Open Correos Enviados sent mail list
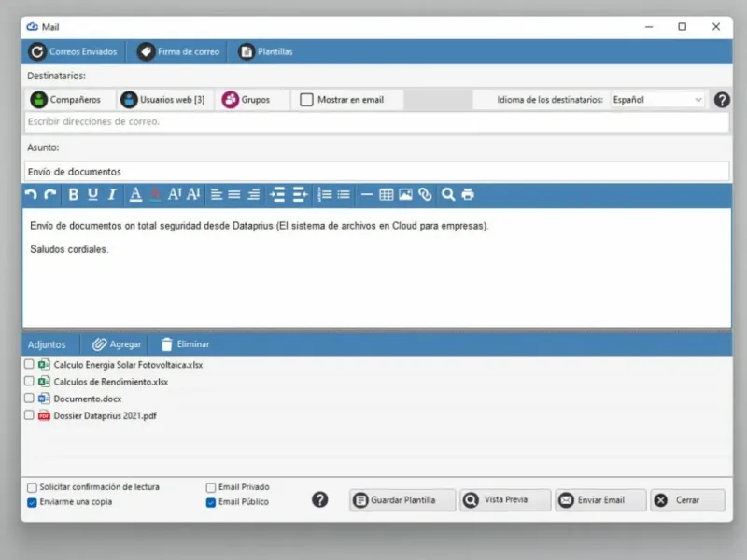The width and height of the screenshot is (747, 560). 73,51
